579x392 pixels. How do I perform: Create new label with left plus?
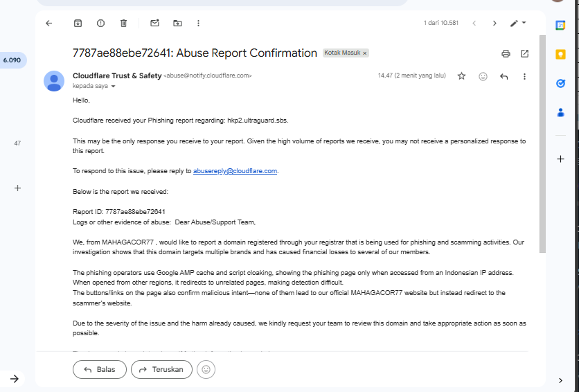click(17, 188)
